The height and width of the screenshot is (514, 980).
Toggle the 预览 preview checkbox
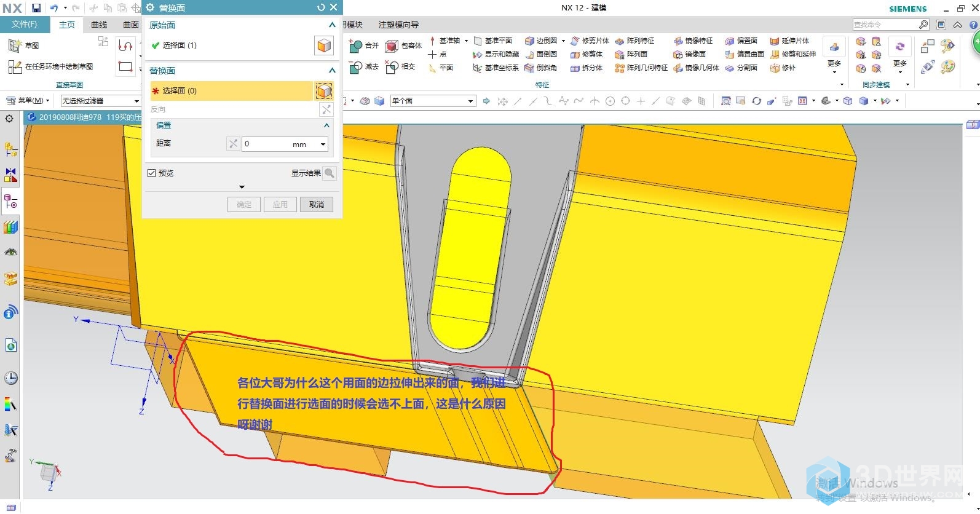tap(151, 173)
